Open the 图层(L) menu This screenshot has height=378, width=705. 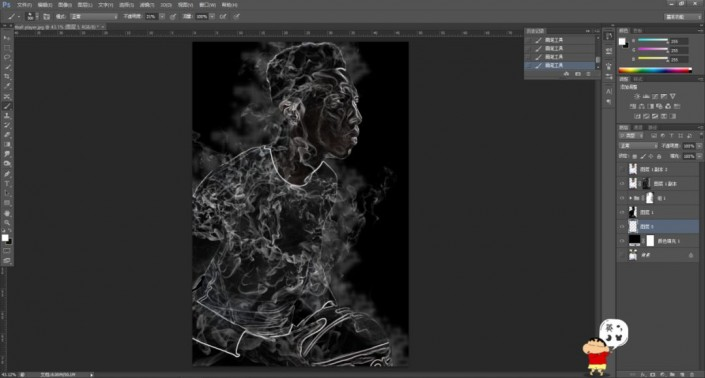[85, 5]
